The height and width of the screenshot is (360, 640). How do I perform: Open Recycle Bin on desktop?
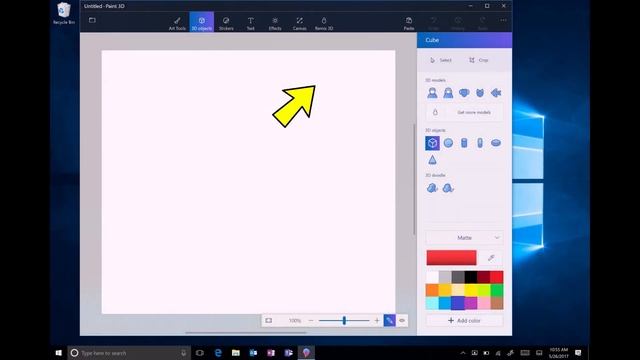coord(64,13)
